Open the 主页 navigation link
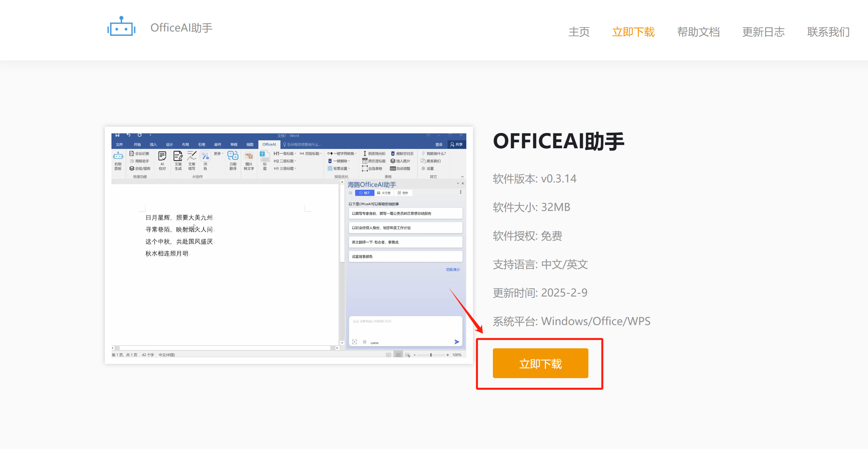 click(579, 32)
